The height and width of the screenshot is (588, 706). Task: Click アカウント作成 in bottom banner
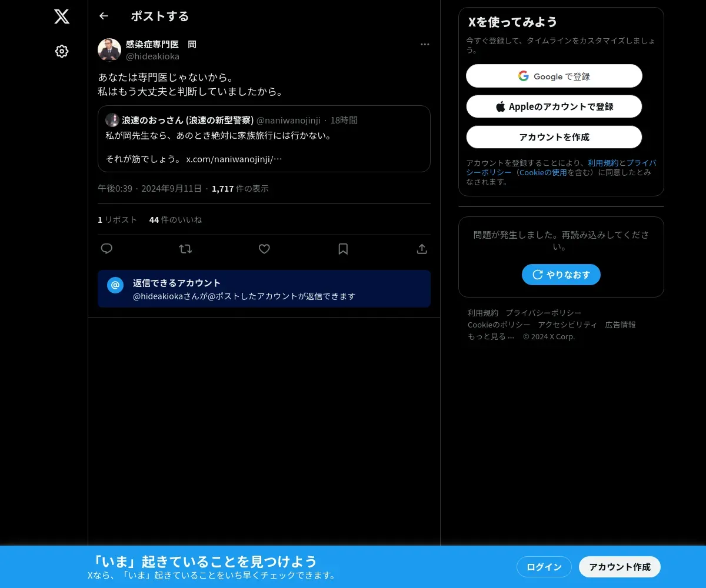620,567
